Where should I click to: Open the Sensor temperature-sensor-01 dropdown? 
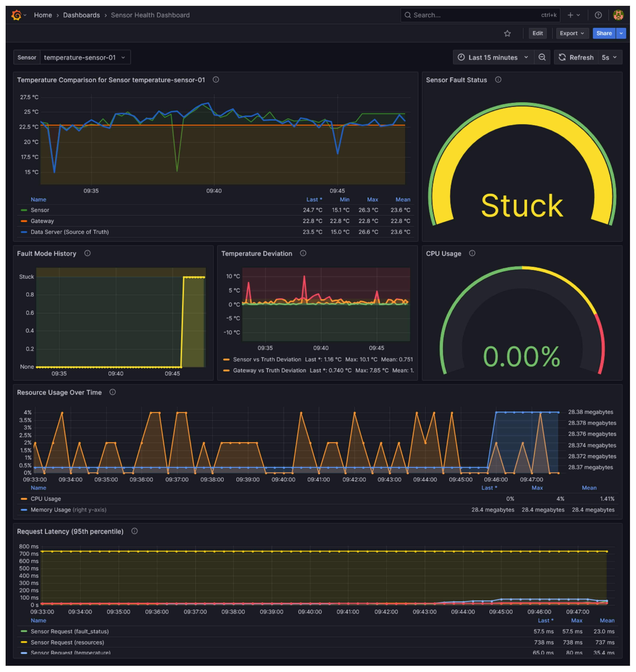pyautogui.click(x=84, y=57)
